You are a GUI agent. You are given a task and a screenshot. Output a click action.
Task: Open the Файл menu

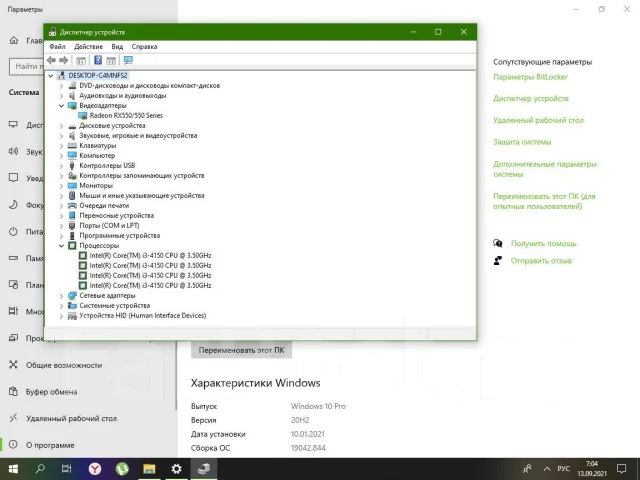coord(58,47)
